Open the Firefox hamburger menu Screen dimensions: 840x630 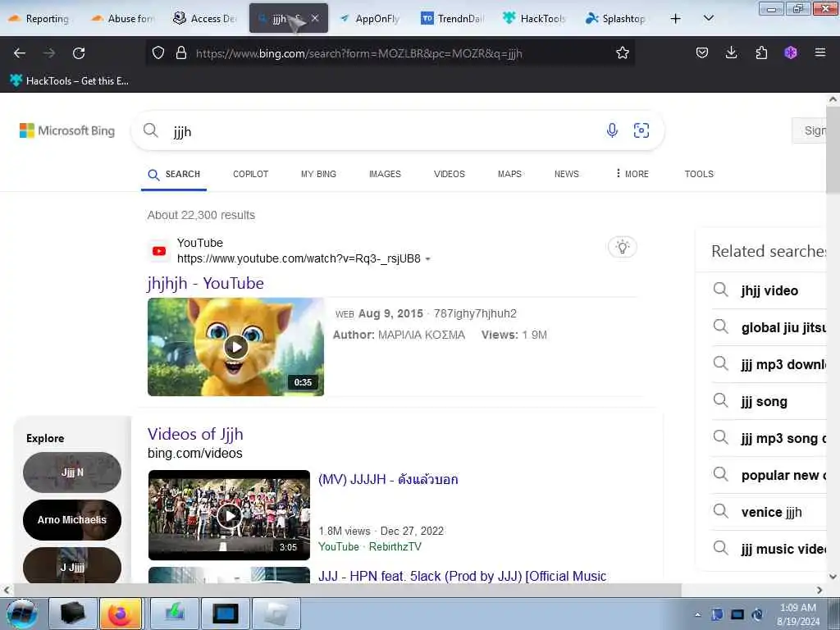(819, 52)
